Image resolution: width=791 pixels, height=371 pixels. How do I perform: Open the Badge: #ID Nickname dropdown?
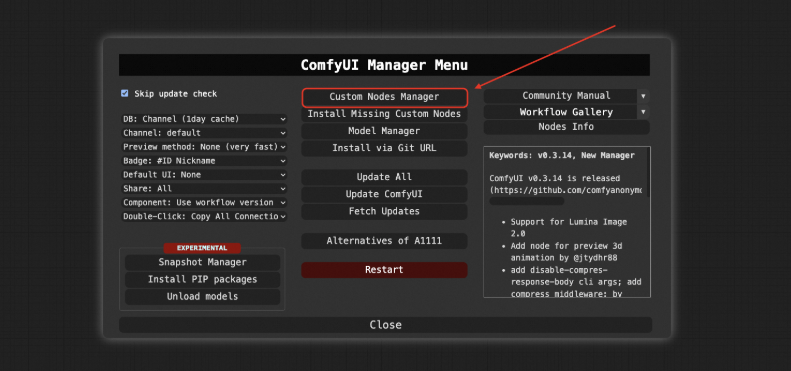pyautogui.click(x=204, y=161)
